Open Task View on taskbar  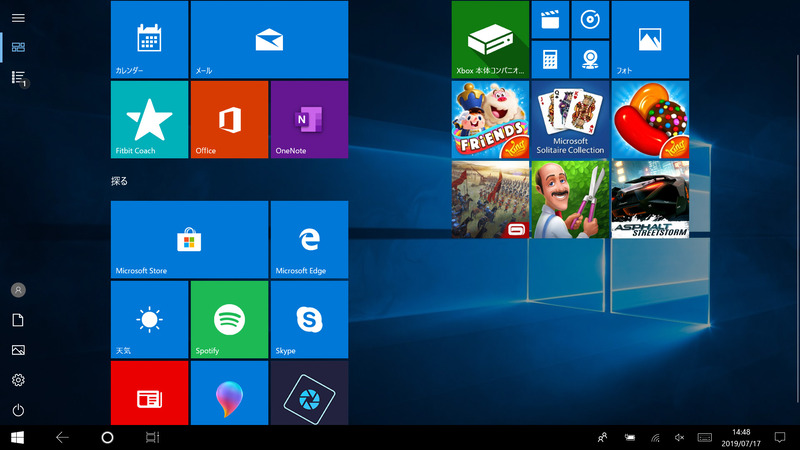pyautogui.click(x=152, y=437)
